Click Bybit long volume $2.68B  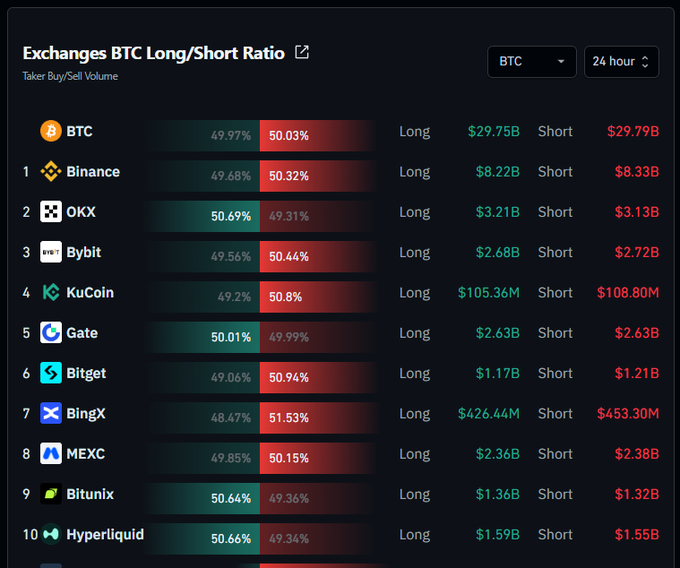[497, 252]
